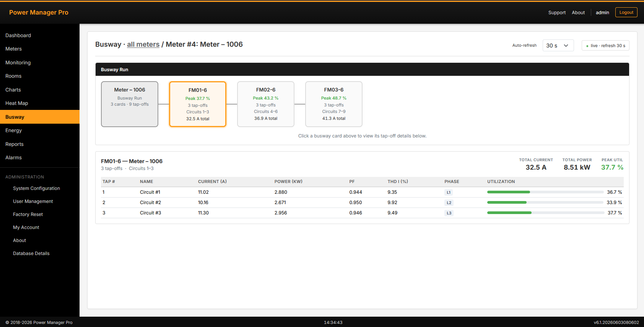Viewport: 644px width, 327px height.
Task: Open Energy section
Action: coord(40,131)
